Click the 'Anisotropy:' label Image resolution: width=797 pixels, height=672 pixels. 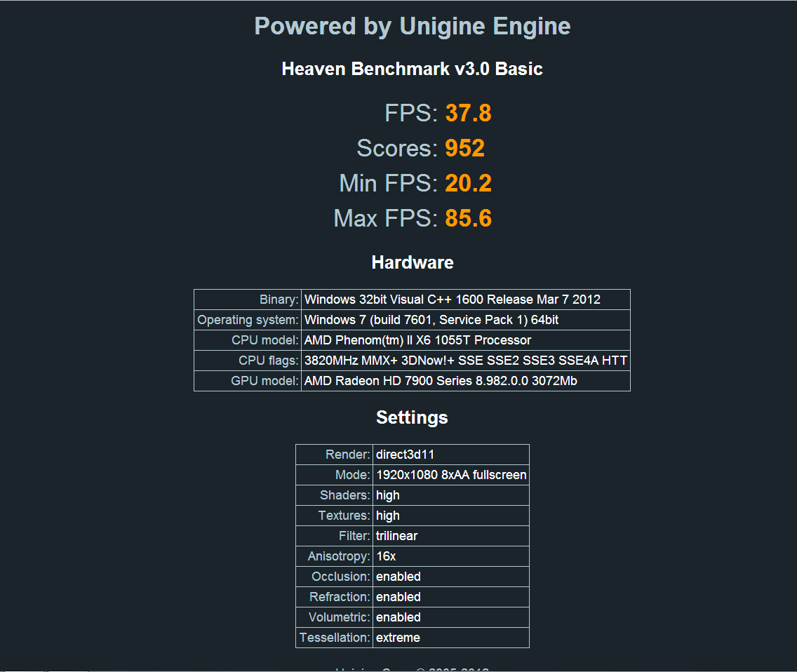pyautogui.click(x=339, y=556)
